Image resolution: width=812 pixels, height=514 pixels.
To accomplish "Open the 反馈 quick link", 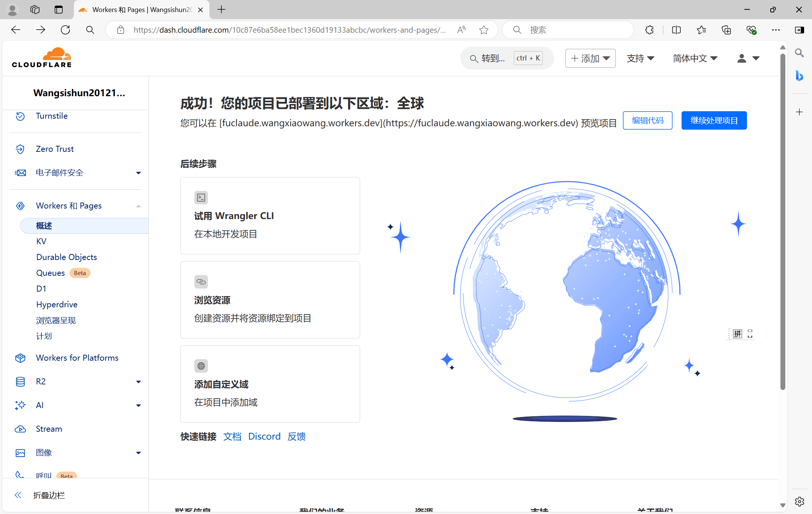I will click(297, 437).
